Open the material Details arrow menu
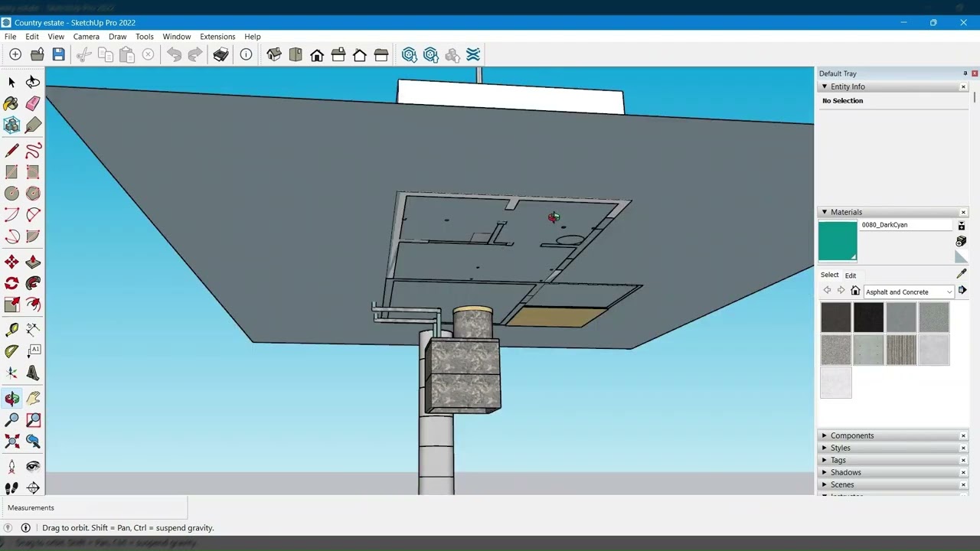980x551 pixels. (962, 291)
